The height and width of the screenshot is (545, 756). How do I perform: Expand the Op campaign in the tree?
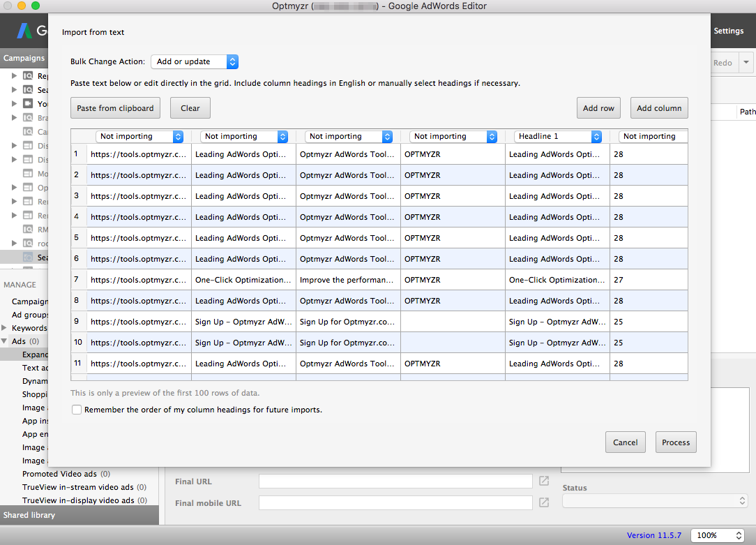pos(14,188)
